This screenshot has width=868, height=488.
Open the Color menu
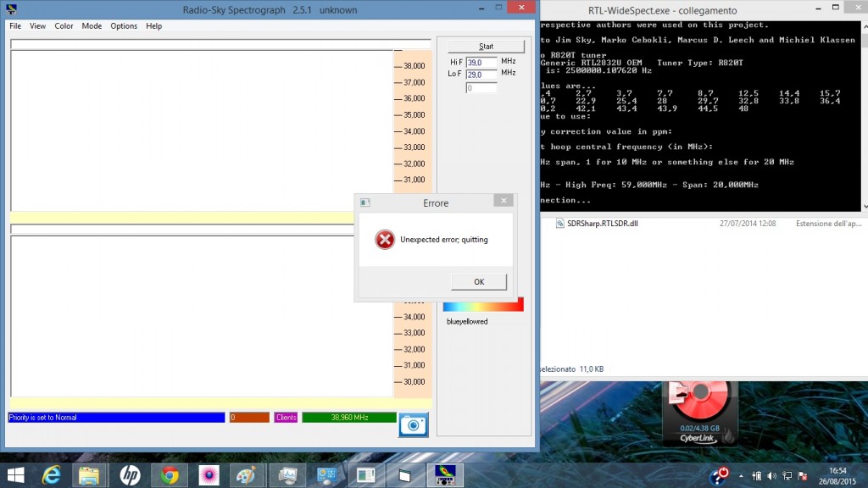tap(64, 26)
